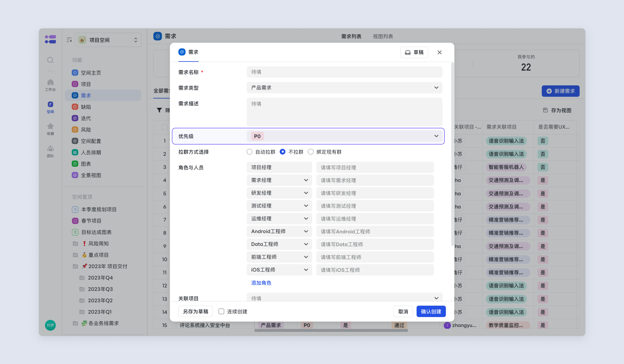This screenshot has width=624, height=364.
Task: Click 存为视图 save icon
Action: click(x=545, y=110)
